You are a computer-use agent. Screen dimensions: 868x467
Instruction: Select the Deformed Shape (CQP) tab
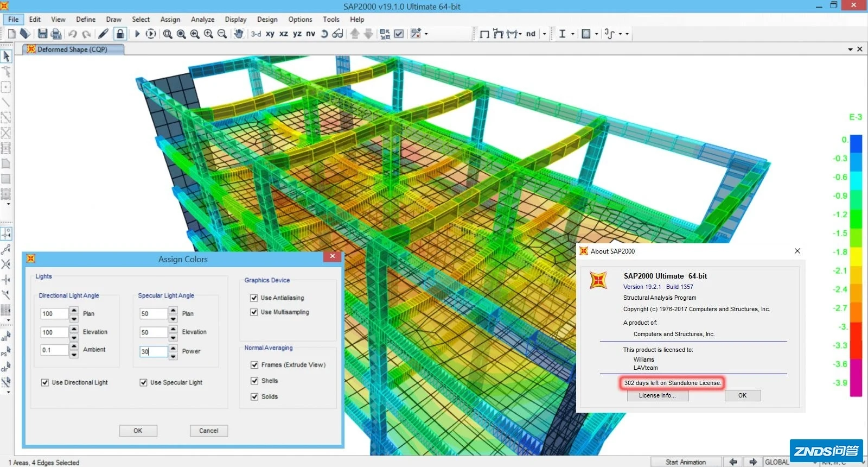tap(72, 49)
